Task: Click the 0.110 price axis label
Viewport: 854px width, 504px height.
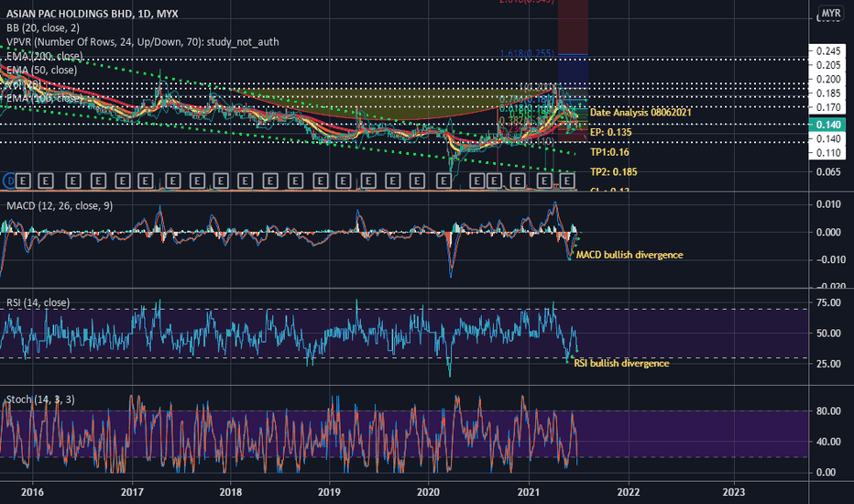Action: (827, 153)
